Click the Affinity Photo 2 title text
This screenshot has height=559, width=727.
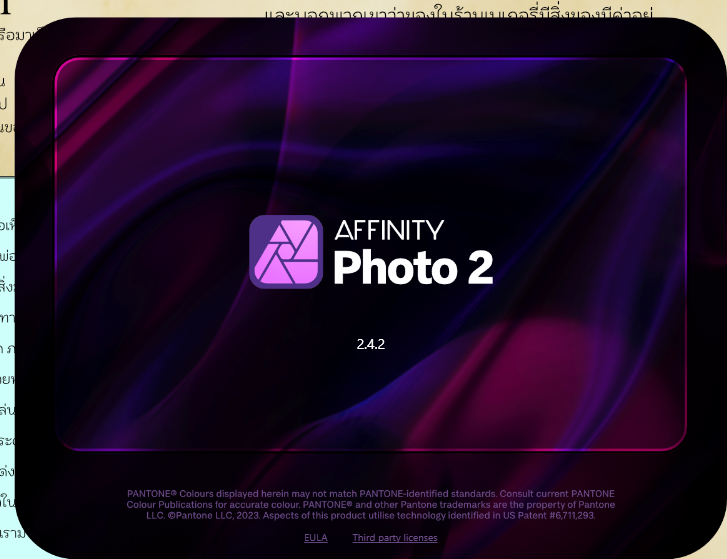(413, 252)
